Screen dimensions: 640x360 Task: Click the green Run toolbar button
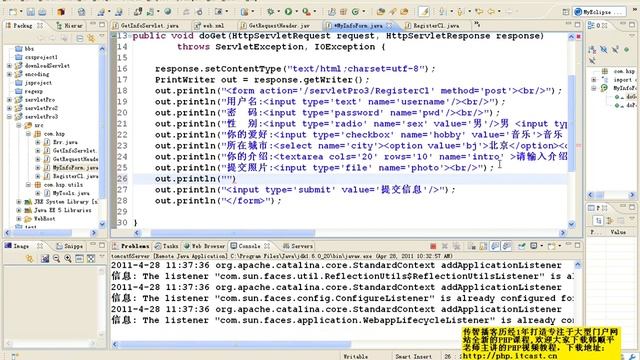coord(289,12)
